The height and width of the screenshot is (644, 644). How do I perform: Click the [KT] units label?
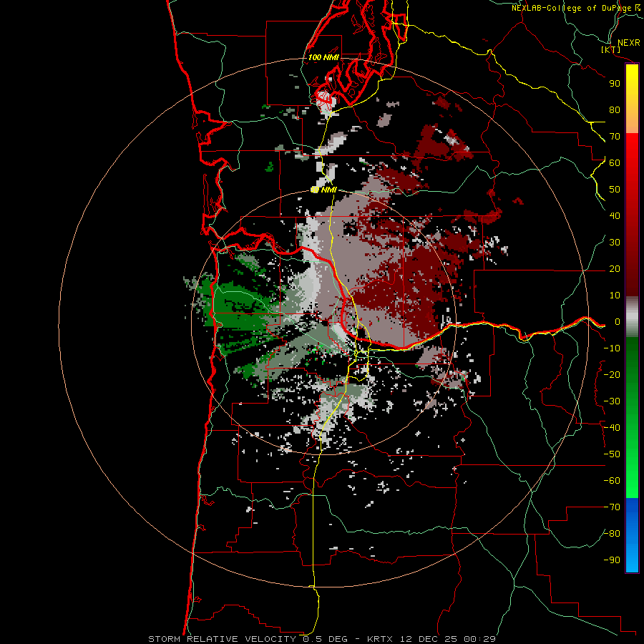point(611,50)
